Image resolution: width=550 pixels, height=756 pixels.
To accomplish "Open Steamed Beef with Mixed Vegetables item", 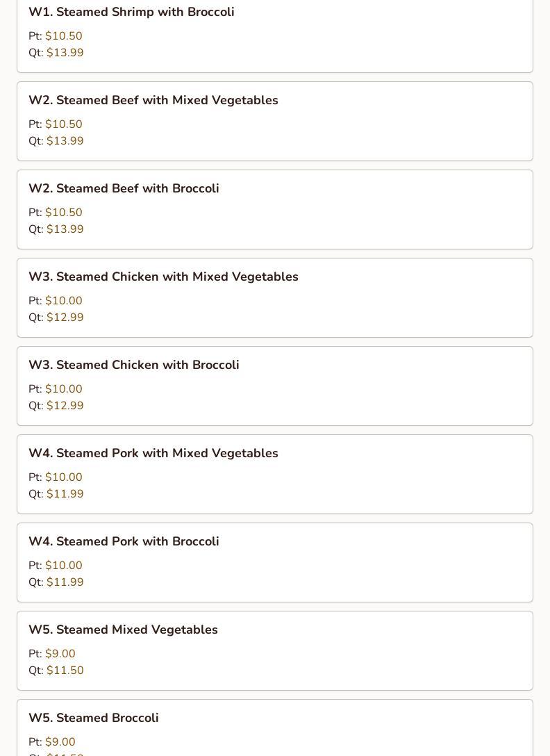I will tap(153, 100).
